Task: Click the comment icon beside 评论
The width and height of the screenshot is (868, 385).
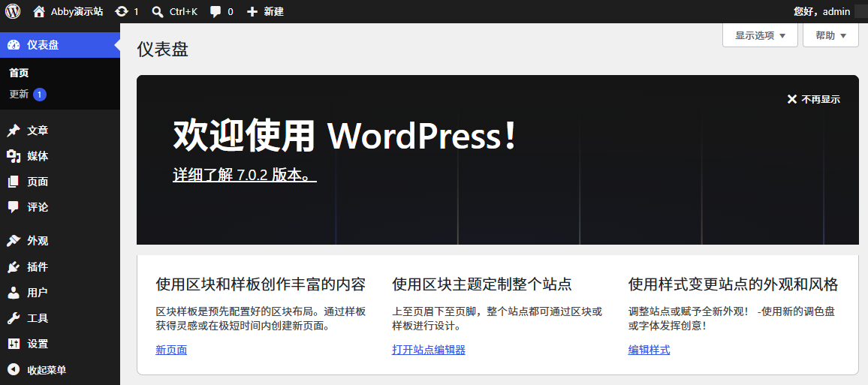Action: coord(14,207)
